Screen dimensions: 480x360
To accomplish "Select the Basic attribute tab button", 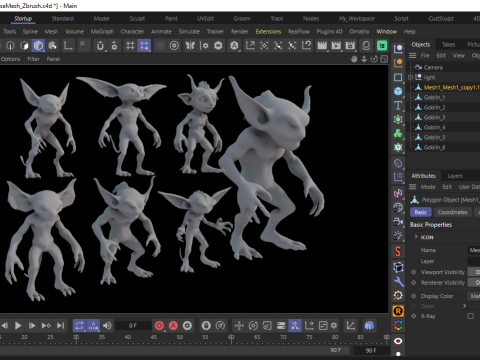I will click(x=421, y=212).
